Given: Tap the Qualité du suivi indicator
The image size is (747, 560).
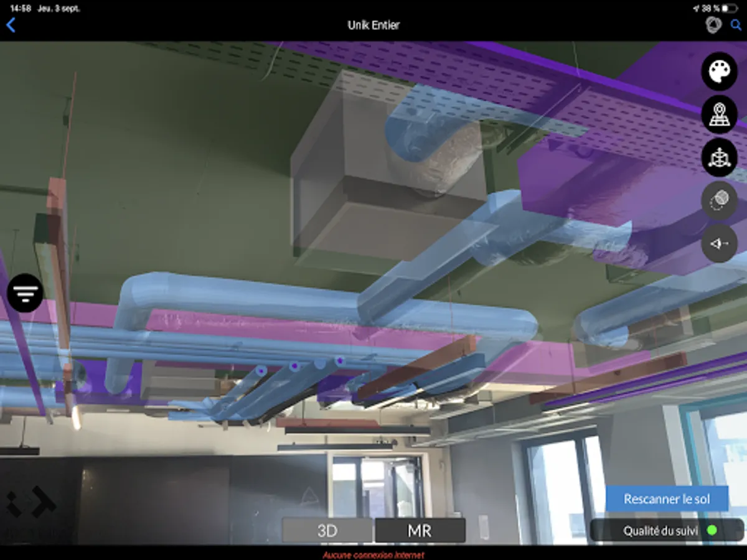Looking at the screenshot, I should (x=667, y=531).
